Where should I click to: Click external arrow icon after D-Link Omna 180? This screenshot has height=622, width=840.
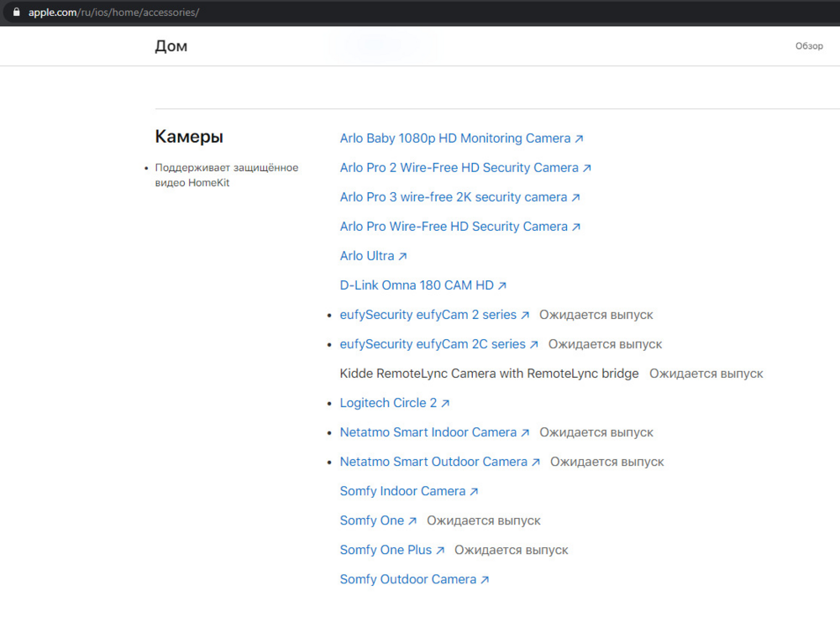point(501,286)
